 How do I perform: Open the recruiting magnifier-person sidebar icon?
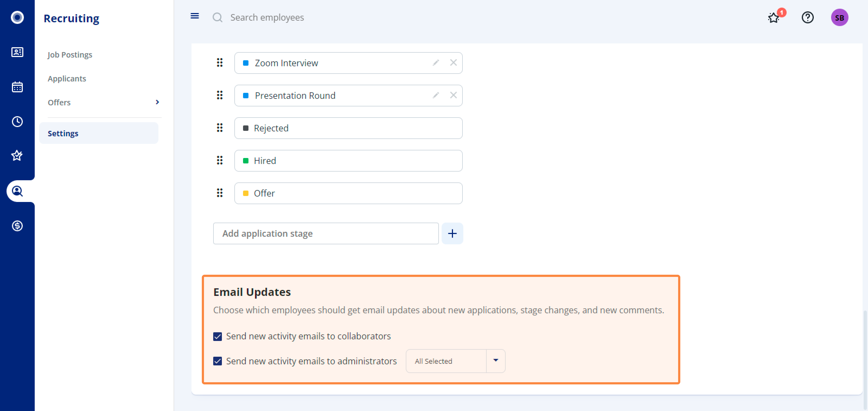17,191
